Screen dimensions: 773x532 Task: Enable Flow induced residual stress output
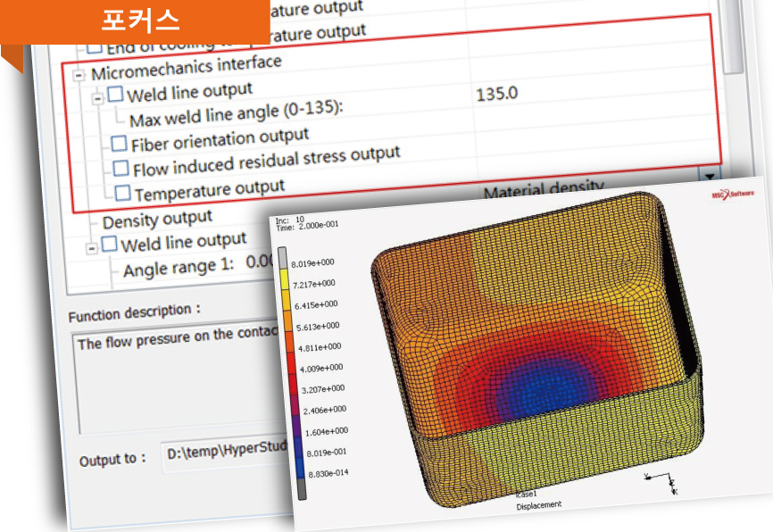[121, 168]
